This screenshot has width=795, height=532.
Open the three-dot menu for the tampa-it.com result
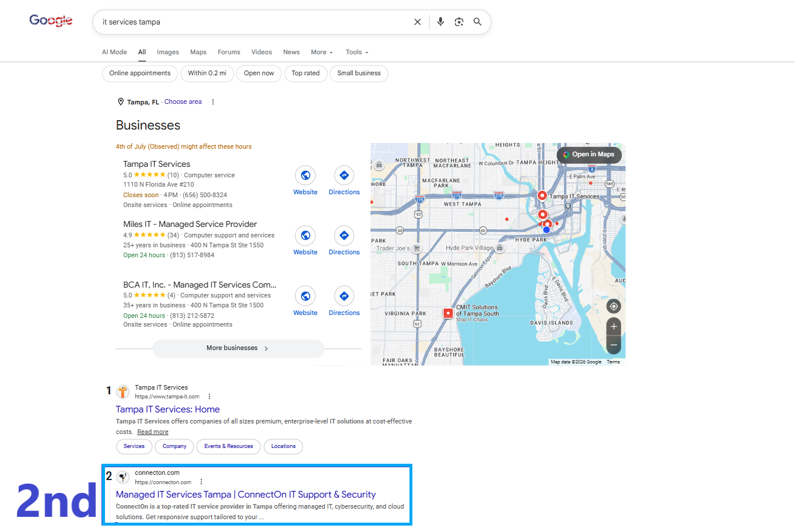[209, 397]
